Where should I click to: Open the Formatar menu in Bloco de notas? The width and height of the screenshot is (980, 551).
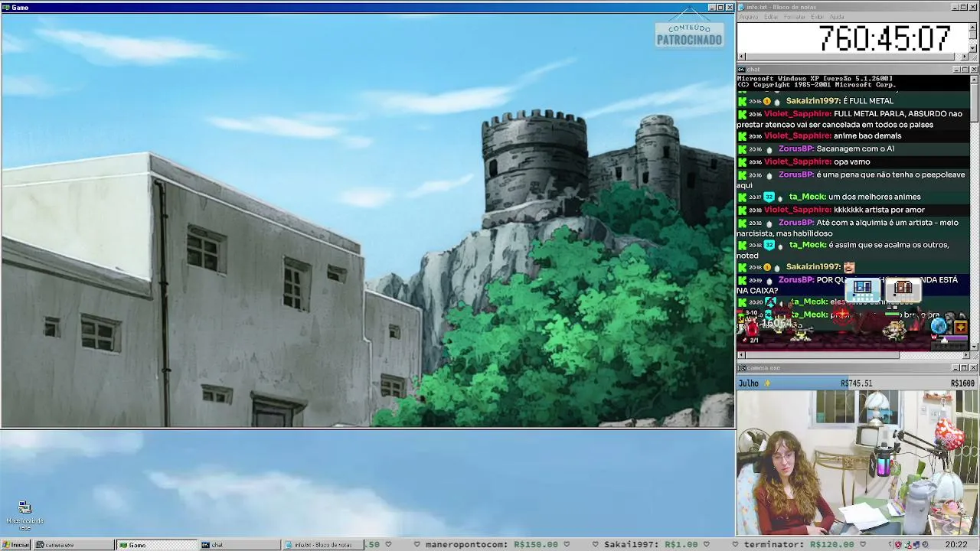pos(795,17)
